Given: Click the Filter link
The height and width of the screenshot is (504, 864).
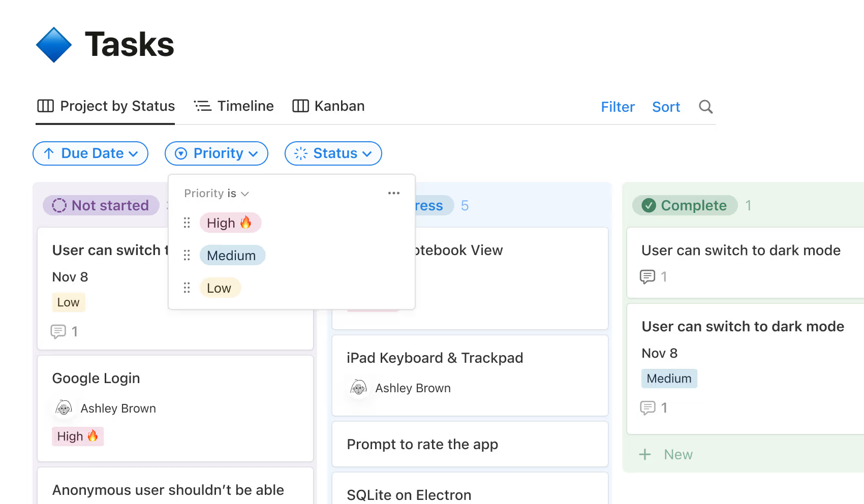Looking at the screenshot, I should coord(618,107).
